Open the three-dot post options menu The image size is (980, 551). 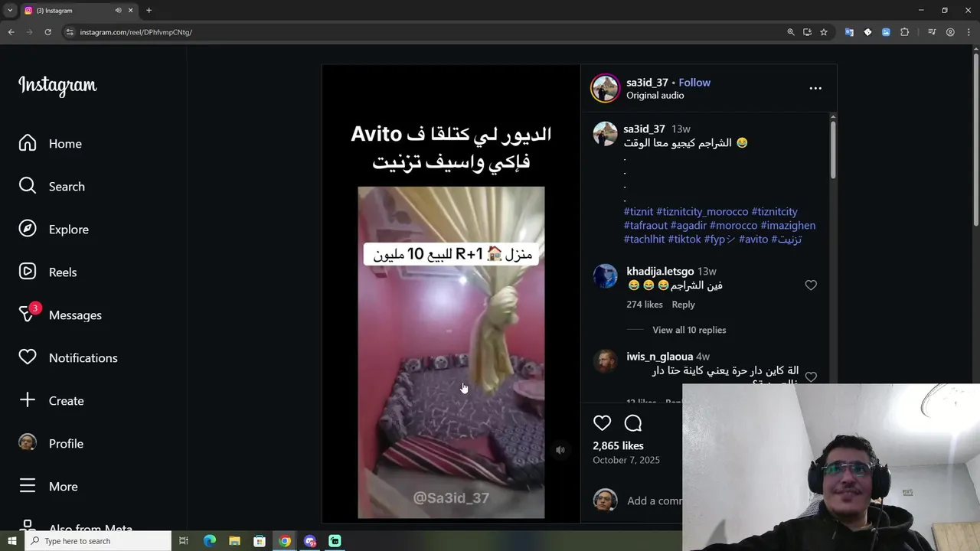(815, 88)
